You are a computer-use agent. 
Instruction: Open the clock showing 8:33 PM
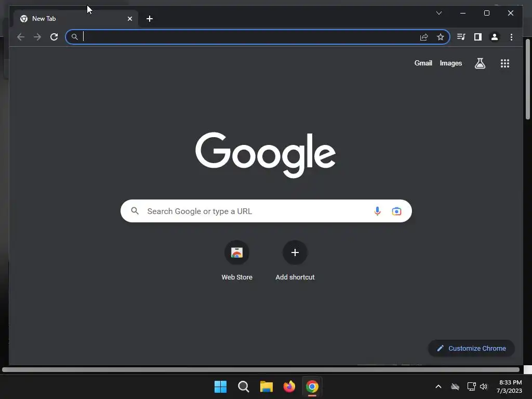point(509,387)
